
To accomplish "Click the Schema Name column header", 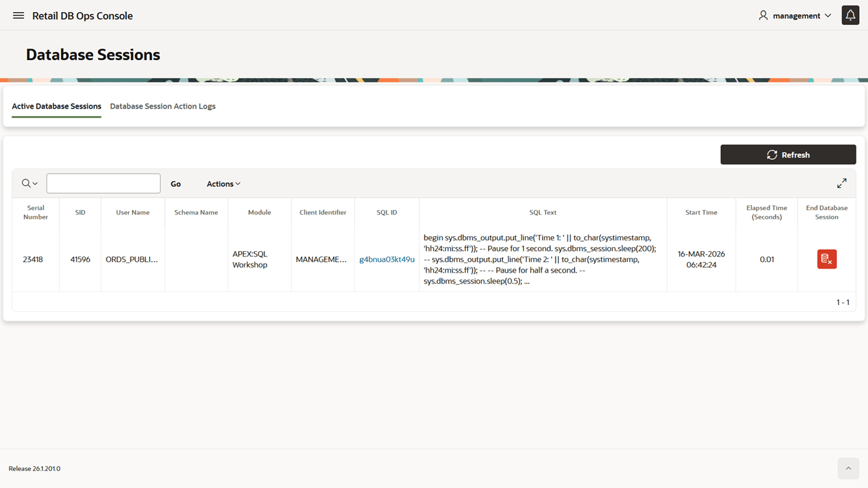I will point(196,213).
